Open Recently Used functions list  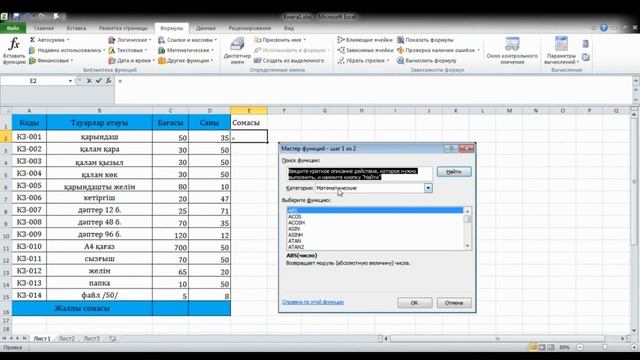point(67,50)
